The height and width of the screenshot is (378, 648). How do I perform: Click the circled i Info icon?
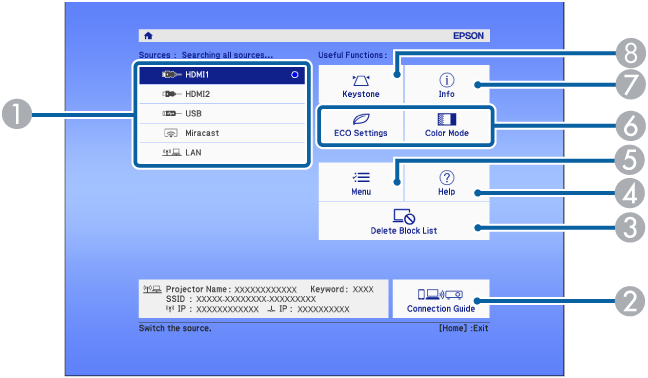point(447,80)
